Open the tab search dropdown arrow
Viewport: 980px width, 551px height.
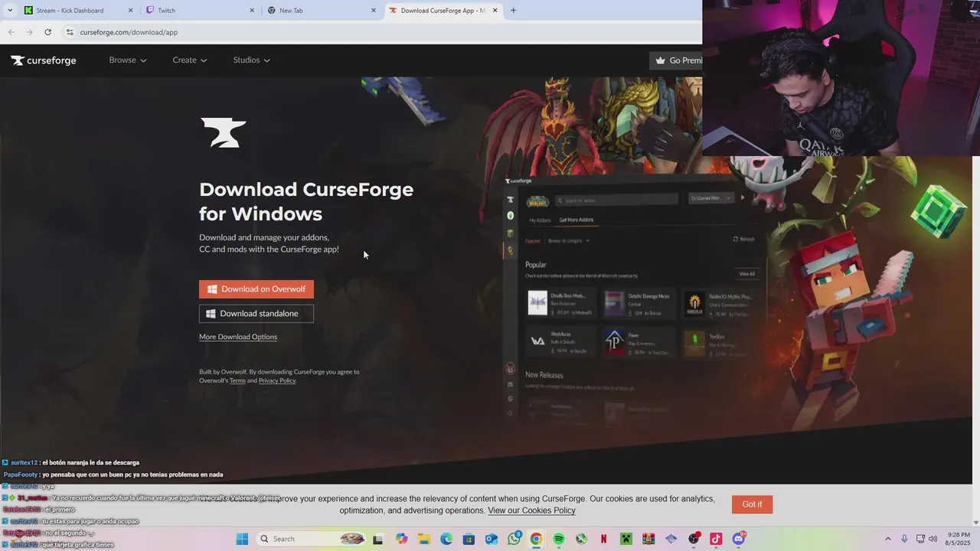point(10,11)
